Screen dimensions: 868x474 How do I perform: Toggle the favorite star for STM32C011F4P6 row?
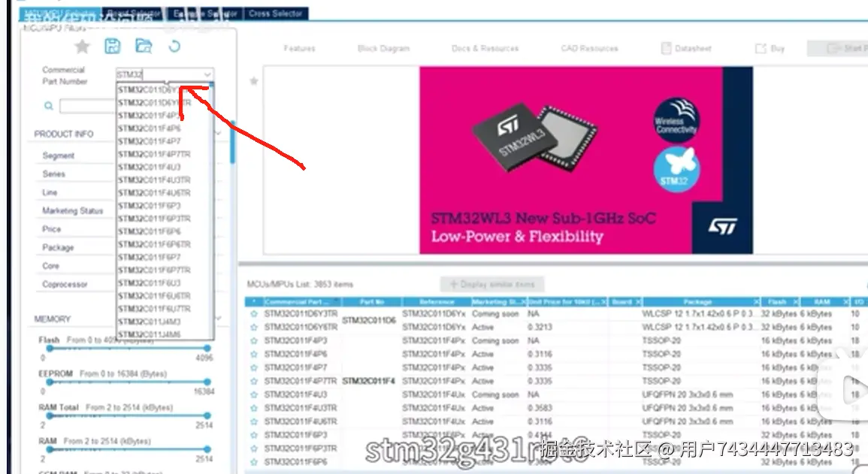coord(254,355)
